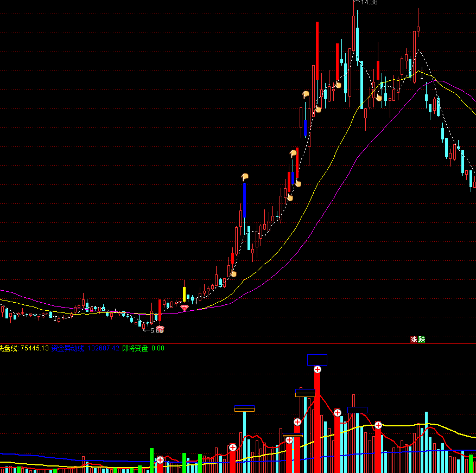476x473 pixels.
Task: Click the bright green volume bar at far right
Action: pos(471,464)
